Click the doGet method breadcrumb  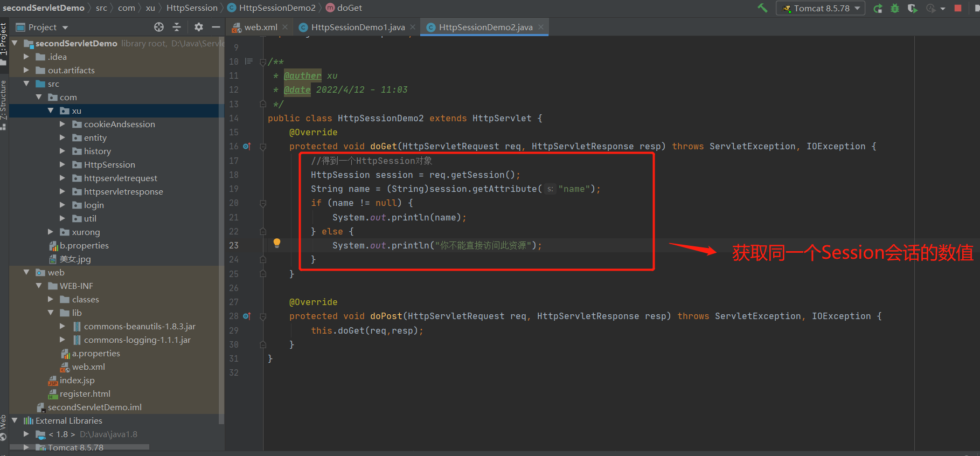click(x=344, y=8)
